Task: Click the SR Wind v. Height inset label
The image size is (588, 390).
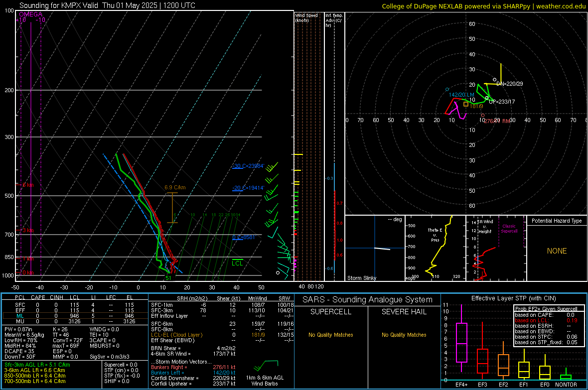Action: 485,227
